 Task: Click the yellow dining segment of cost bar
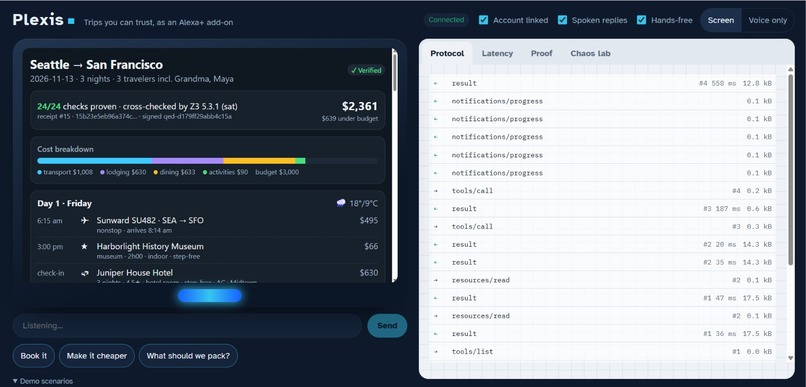[x=260, y=161]
